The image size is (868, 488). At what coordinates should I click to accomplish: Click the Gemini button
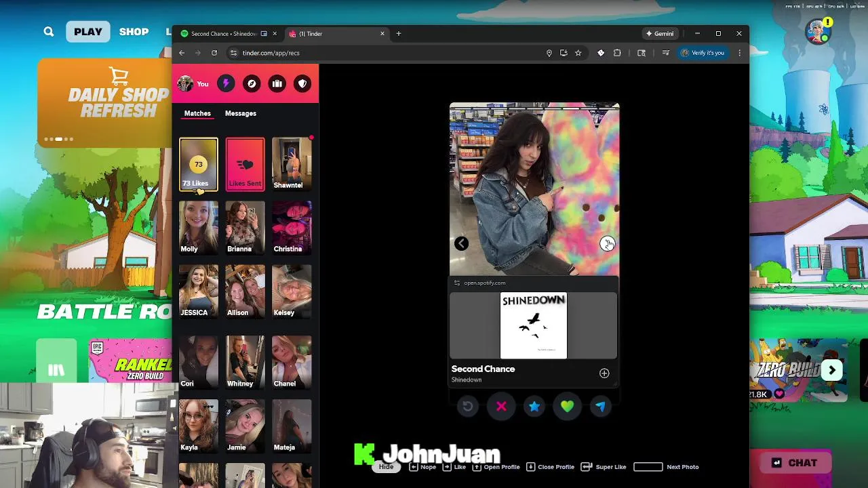tap(659, 34)
